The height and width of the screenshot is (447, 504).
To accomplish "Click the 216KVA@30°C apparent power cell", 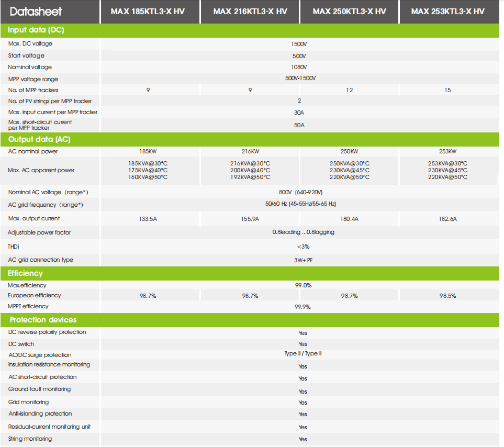I will [250, 163].
